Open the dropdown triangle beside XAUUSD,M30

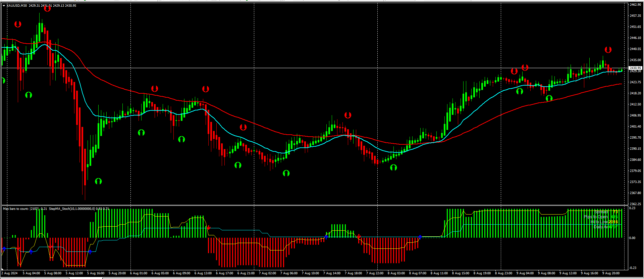pyautogui.click(x=4, y=6)
